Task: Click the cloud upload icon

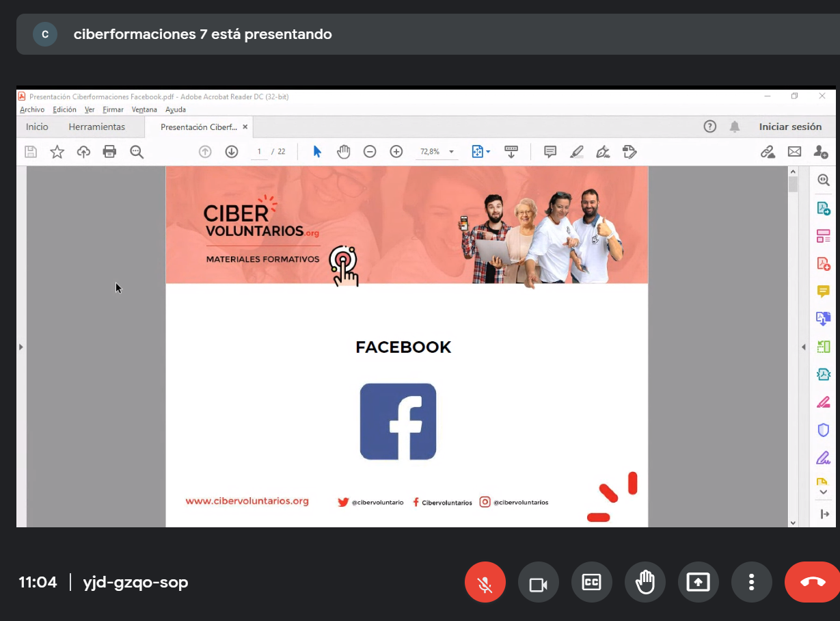Action: pyautogui.click(x=83, y=152)
